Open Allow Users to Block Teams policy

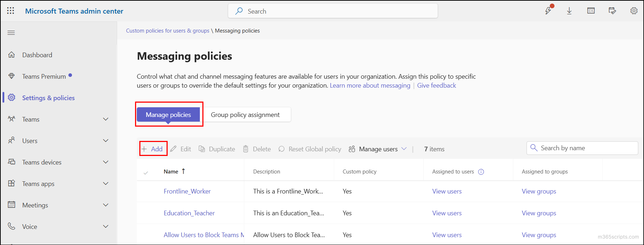tap(204, 235)
